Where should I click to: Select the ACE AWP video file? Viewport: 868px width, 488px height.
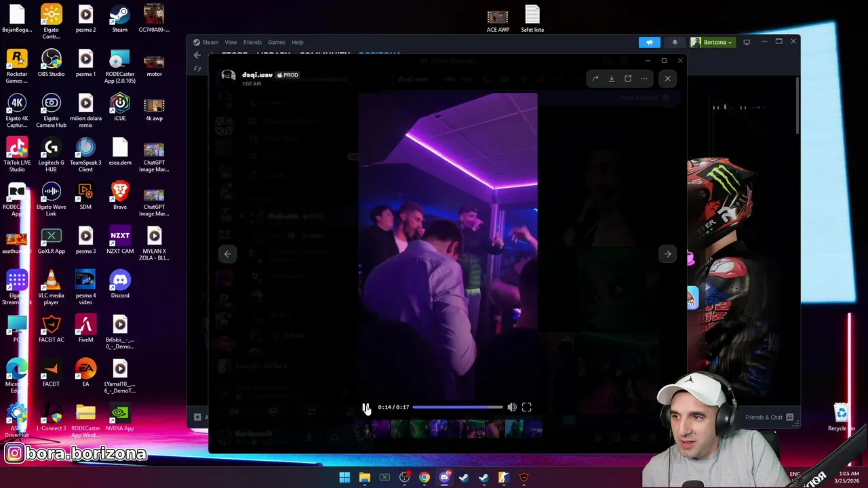tap(498, 19)
